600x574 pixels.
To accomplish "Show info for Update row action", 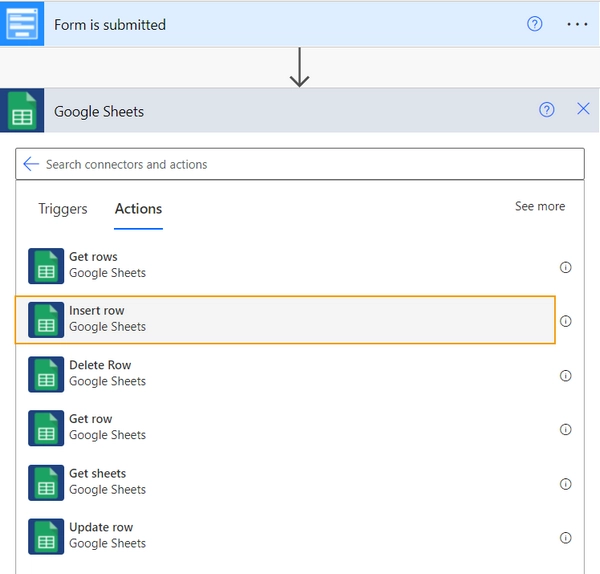I will point(565,538).
